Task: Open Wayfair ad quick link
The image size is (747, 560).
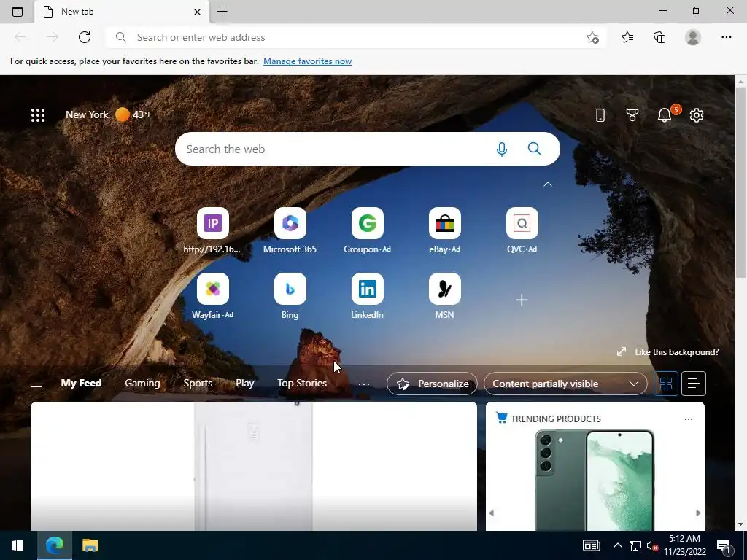Action: (x=212, y=296)
